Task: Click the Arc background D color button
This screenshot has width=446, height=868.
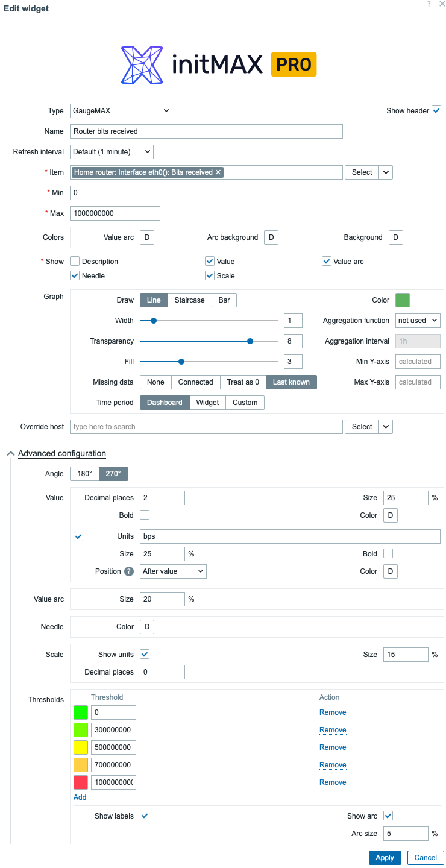Action: point(271,237)
